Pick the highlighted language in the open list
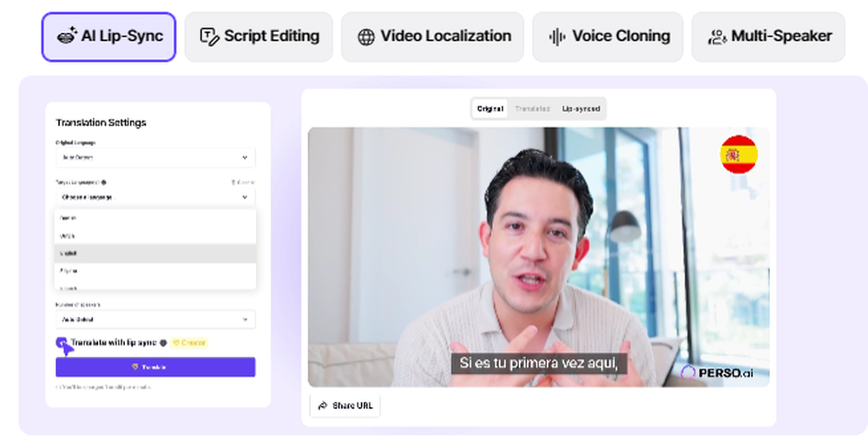868x447 pixels. [x=155, y=253]
